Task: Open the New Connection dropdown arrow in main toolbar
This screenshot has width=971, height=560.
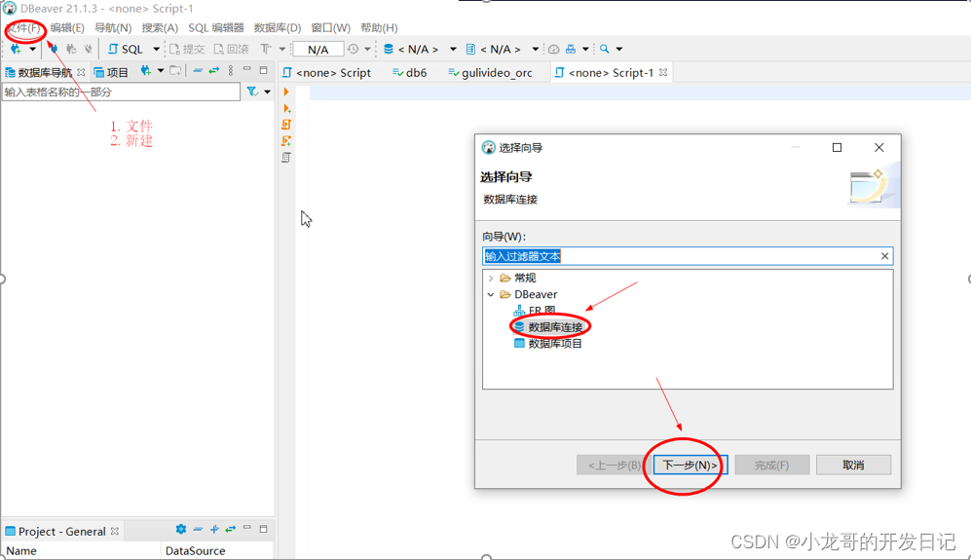Action: 32,49
